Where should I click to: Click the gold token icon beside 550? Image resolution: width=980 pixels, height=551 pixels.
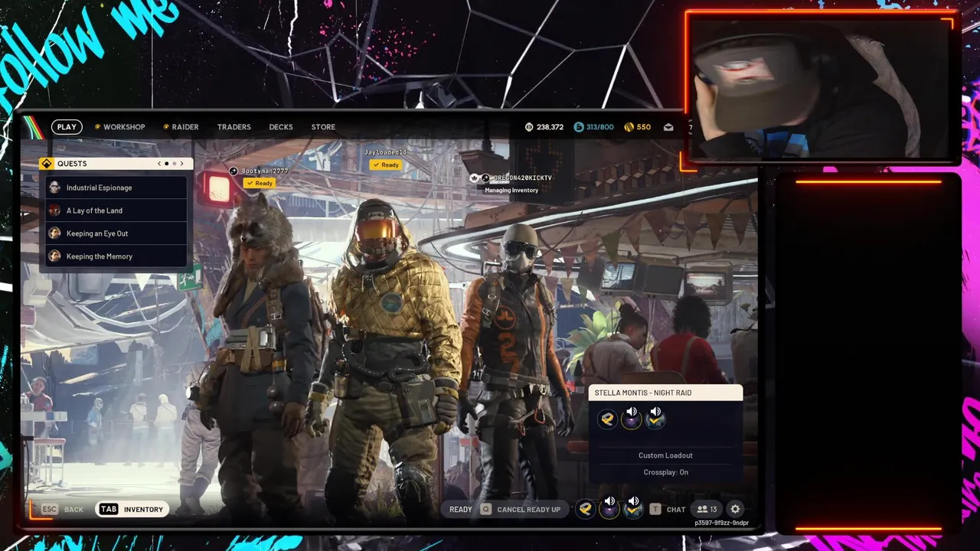(x=629, y=127)
